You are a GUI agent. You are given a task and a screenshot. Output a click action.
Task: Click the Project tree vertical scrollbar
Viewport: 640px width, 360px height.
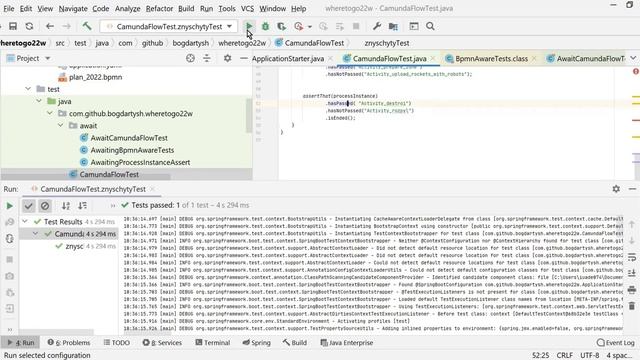click(x=249, y=116)
